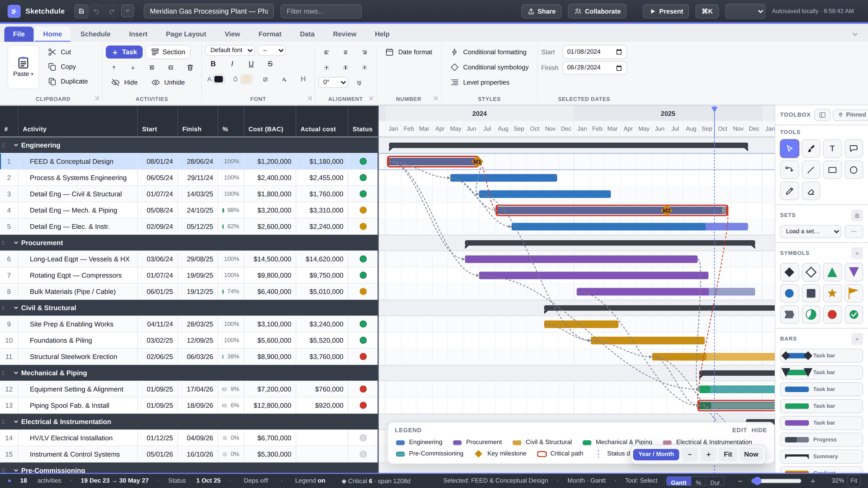Screen dimensions: 868x488
Task: Open the Default font dropdown
Action: (x=230, y=50)
